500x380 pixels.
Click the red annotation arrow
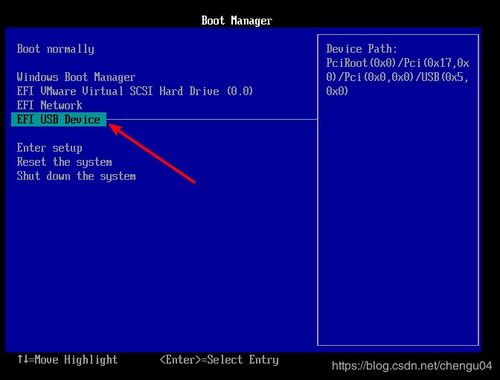[x=153, y=153]
